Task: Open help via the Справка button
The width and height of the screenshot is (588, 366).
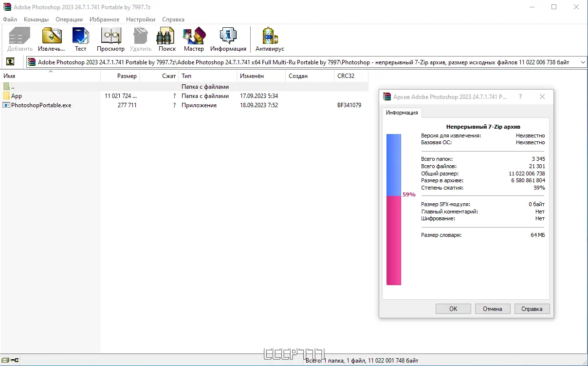Action: 532,308
